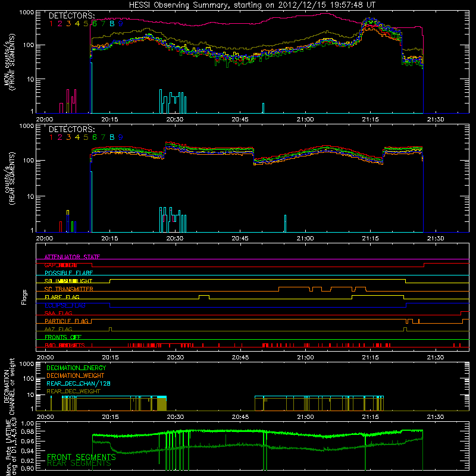Select the SC_TRANSMITTER flag label
The image size is (476, 476).
[x=68, y=289]
